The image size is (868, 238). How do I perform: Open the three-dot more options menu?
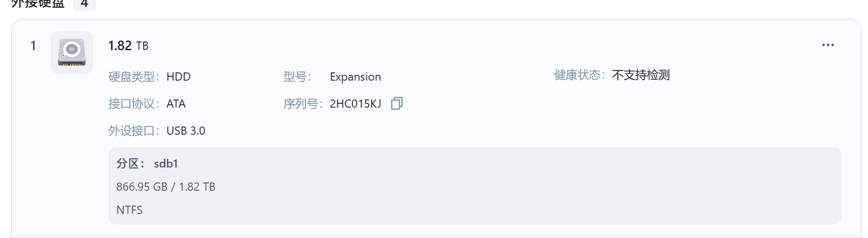coord(827,45)
